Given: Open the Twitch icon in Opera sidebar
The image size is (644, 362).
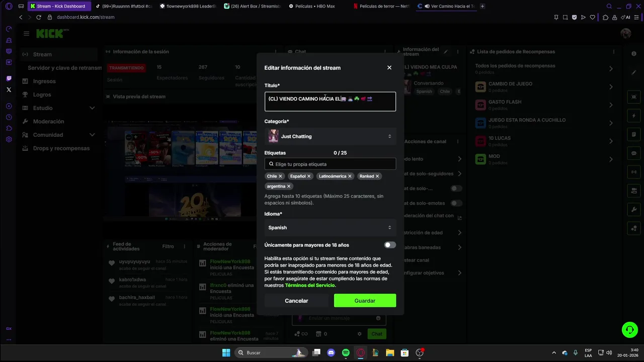Looking at the screenshot, I should coord(9,78).
